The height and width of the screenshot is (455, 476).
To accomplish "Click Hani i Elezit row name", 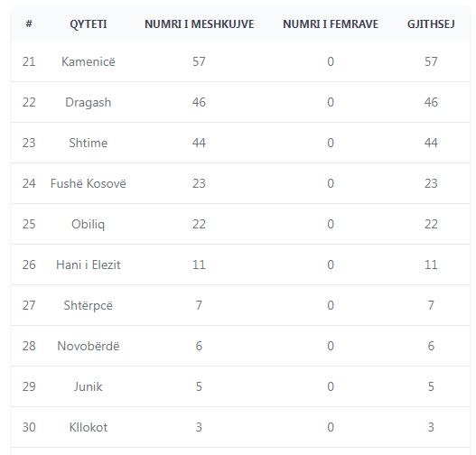I will pyautogui.click(x=88, y=265).
